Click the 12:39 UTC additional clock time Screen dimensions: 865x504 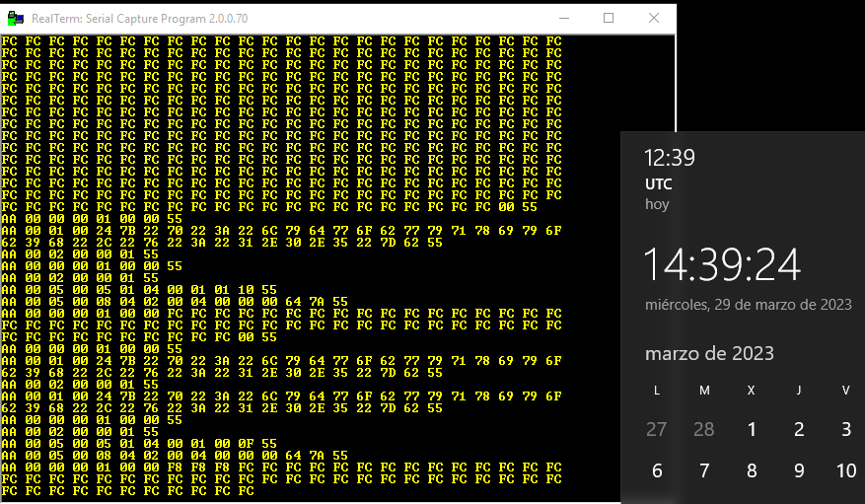(670, 158)
